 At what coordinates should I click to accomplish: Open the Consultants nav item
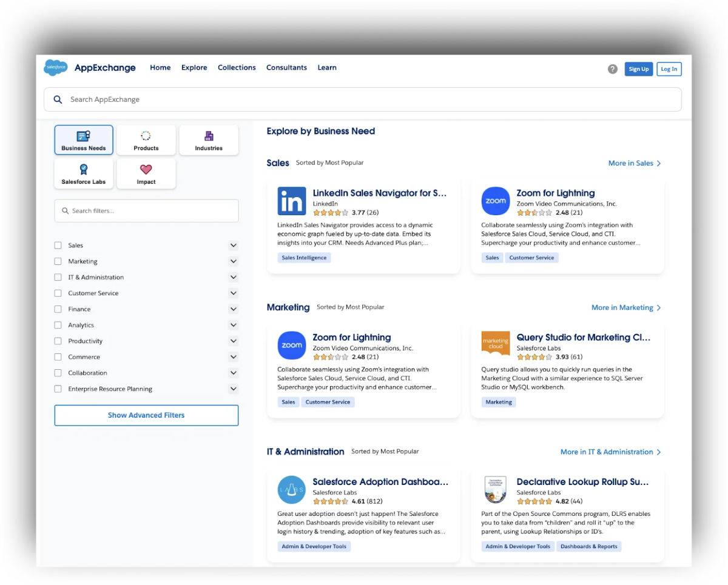tap(286, 68)
